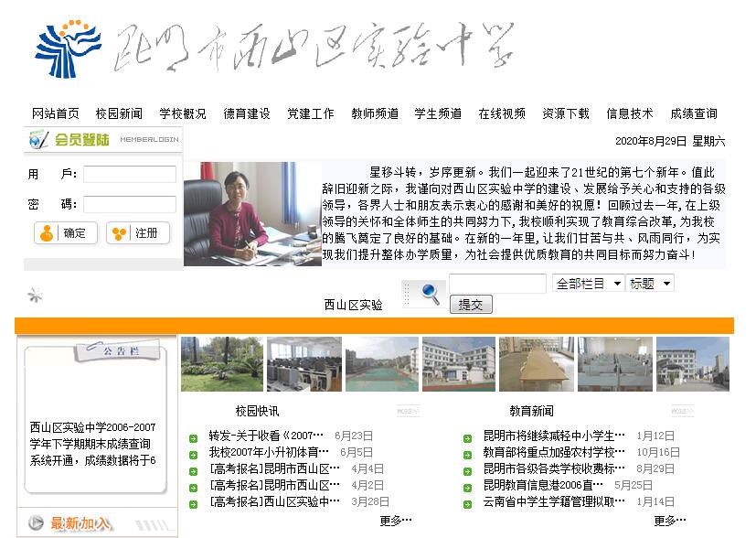Open the 学校概况 menu item
This screenshot has width=756, height=538.
183,113
